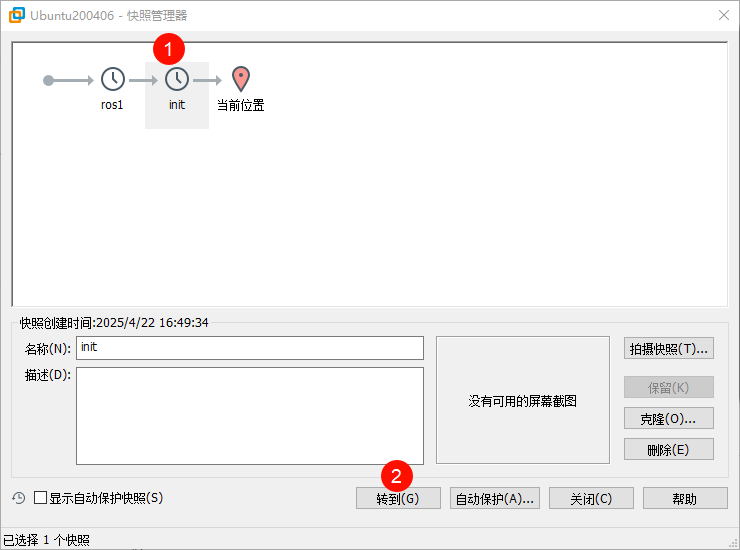740x550 pixels.
Task: Click the red current position pin icon
Action: [x=241, y=79]
